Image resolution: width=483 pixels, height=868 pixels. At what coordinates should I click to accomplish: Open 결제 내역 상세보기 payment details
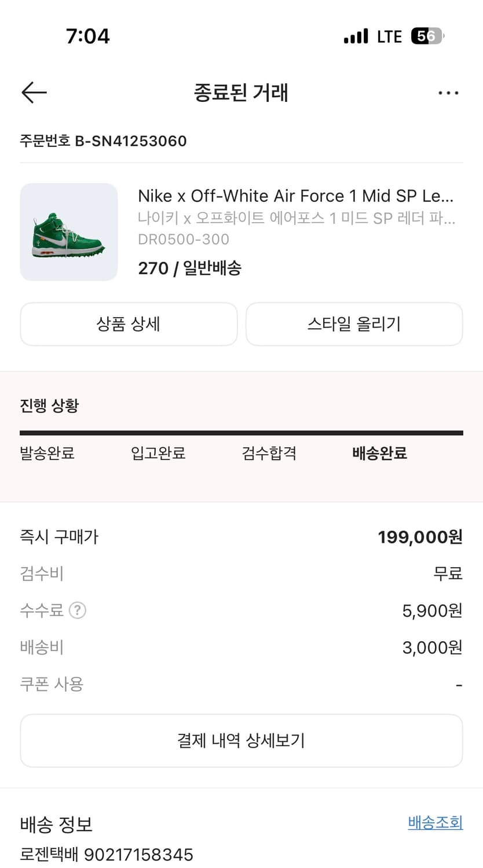(x=241, y=741)
